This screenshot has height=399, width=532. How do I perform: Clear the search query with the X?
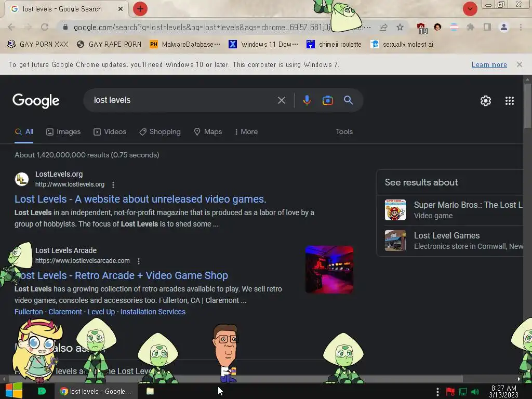pos(281,100)
